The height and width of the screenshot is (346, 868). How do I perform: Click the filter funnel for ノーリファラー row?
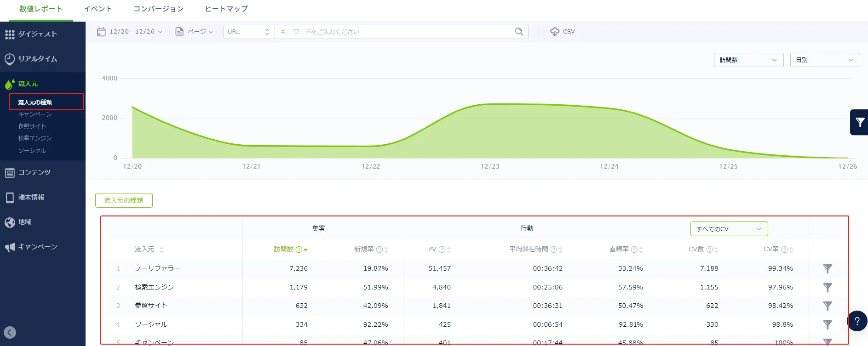coord(827,269)
